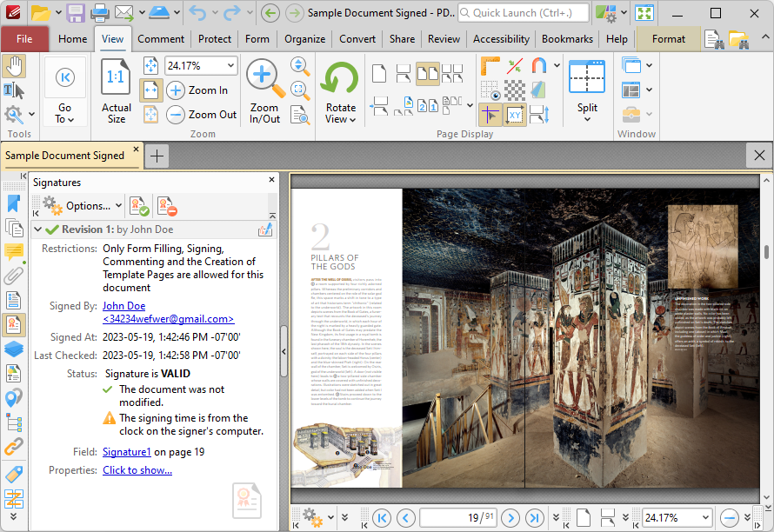Open the zoom percentage dropdown in ribbon
Image resolution: width=774 pixels, height=532 pixels.
(230, 66)
